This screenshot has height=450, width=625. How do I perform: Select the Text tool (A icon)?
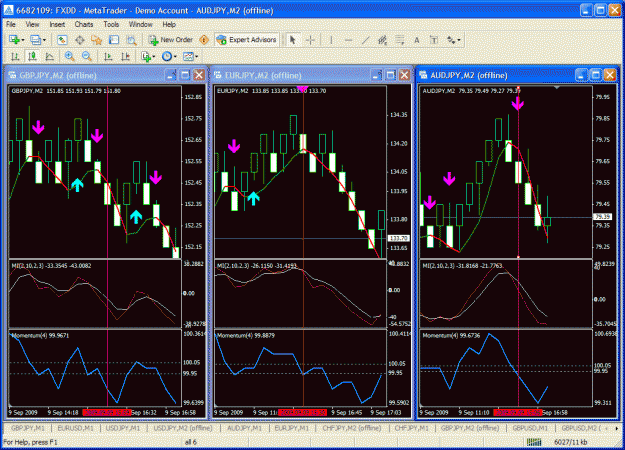click(417, 40)
